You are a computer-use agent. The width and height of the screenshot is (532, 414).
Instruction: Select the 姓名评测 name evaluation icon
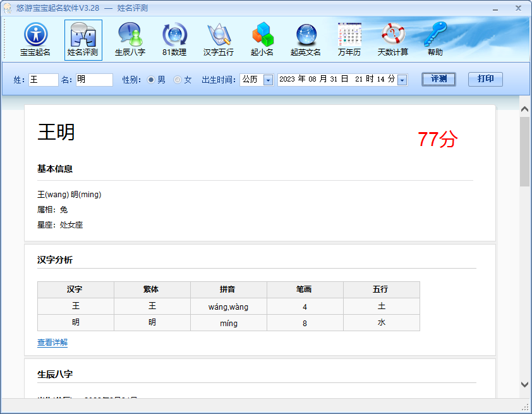[x=83, y=40]
